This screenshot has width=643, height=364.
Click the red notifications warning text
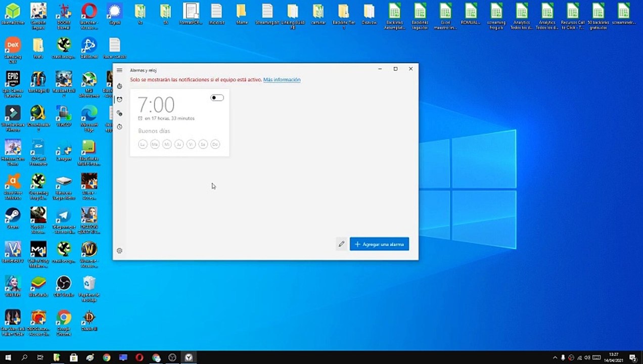[196, 80]
